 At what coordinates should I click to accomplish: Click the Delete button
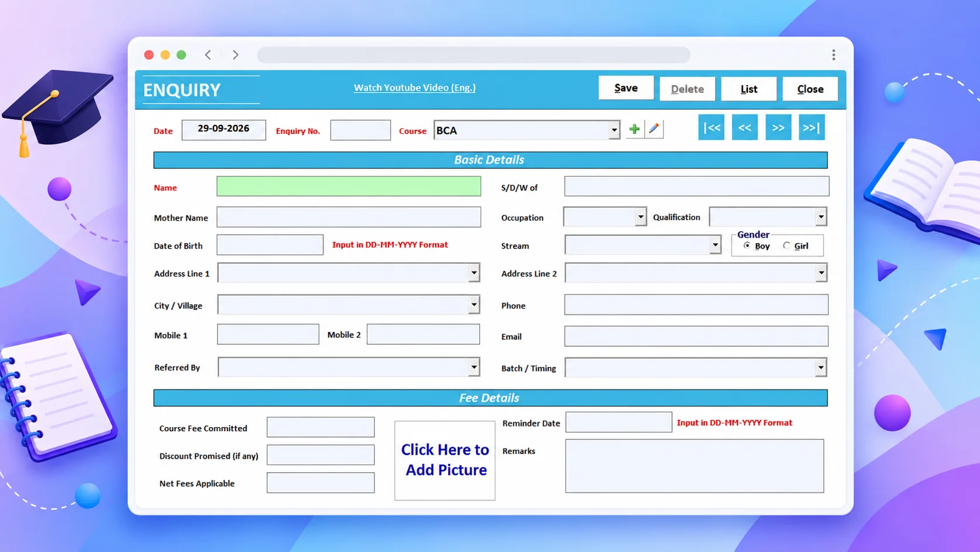688,89
